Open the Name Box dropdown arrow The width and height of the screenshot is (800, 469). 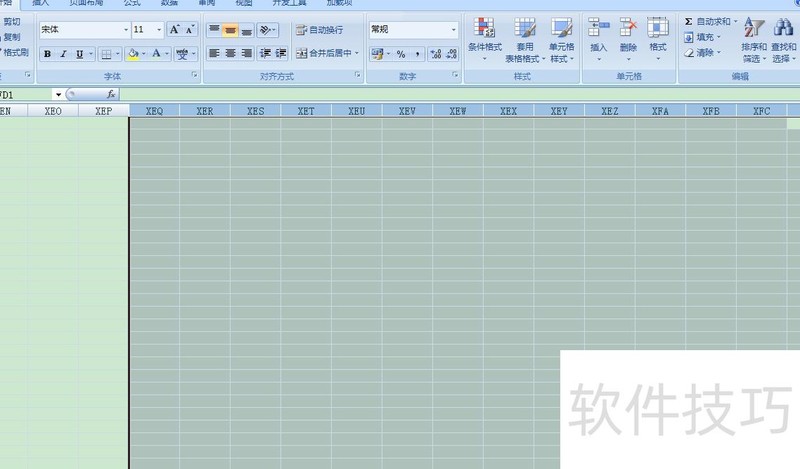[x=58, y=94]
